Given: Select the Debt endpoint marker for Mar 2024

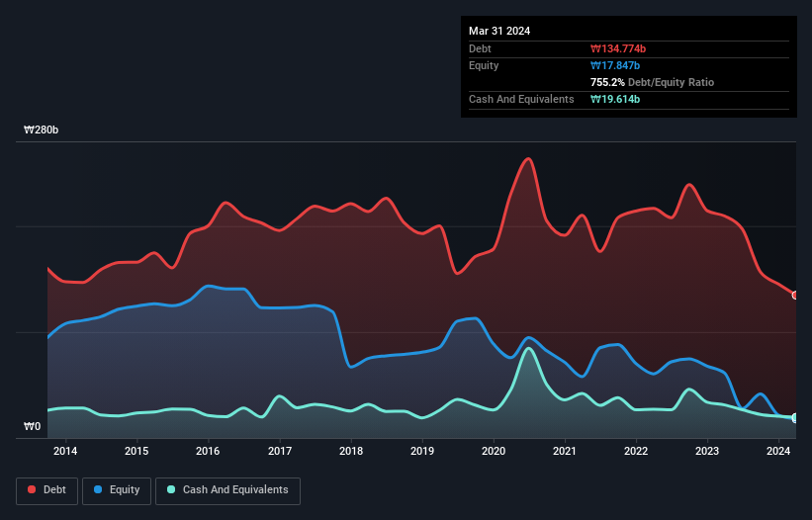Looking at the screenshot, I should click(795, 296).
